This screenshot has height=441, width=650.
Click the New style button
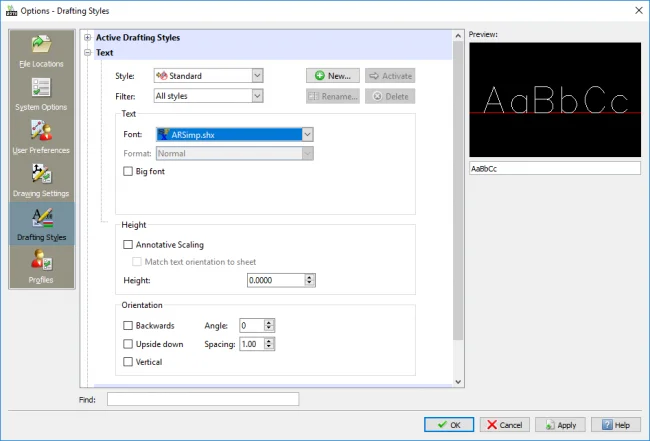coord(332,75)
